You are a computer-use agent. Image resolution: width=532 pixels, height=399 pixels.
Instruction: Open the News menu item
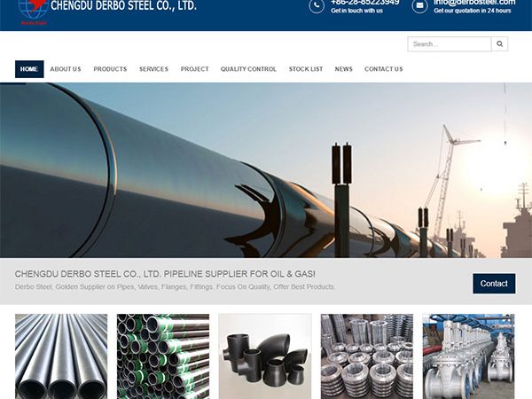tap(344, 69)
